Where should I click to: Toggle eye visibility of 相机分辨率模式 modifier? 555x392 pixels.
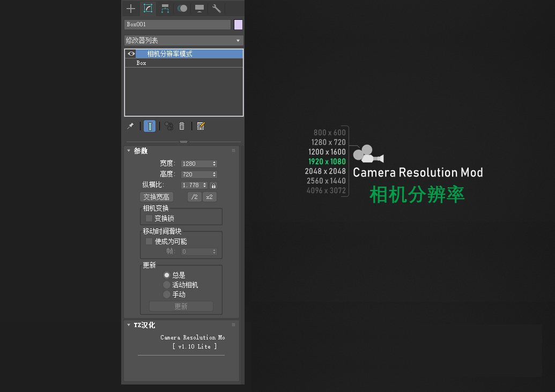click(131, 54)
